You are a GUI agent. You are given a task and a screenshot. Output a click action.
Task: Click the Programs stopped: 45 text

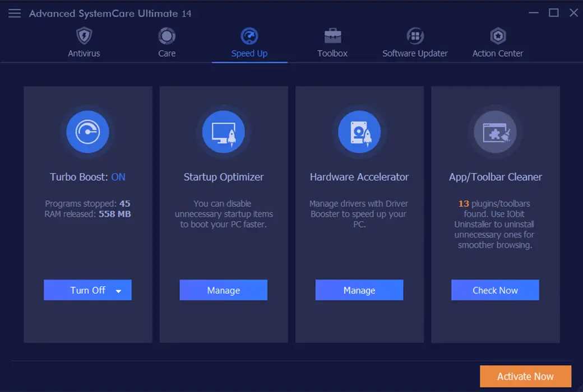point(88,204)
